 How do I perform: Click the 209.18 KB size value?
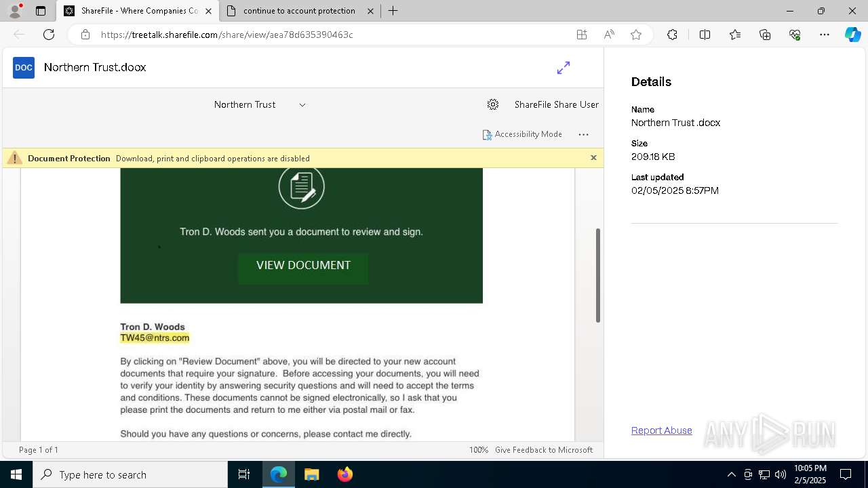pos(653,157)
